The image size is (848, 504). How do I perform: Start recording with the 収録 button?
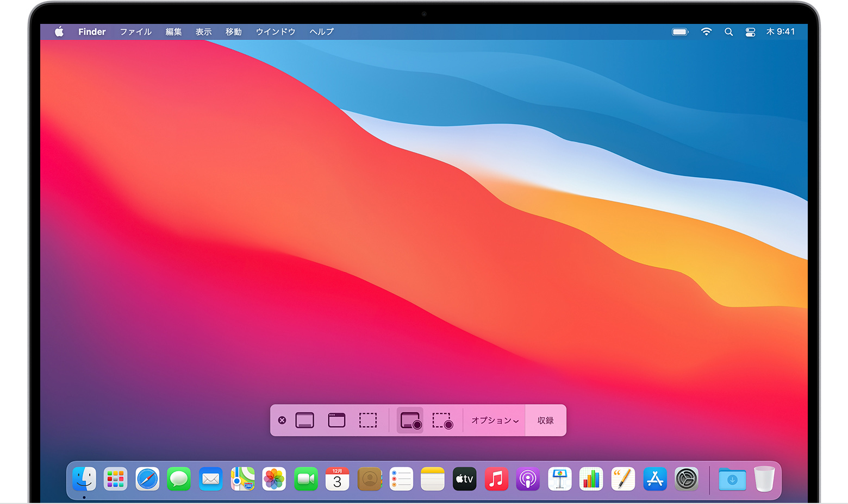pos(545,420)
